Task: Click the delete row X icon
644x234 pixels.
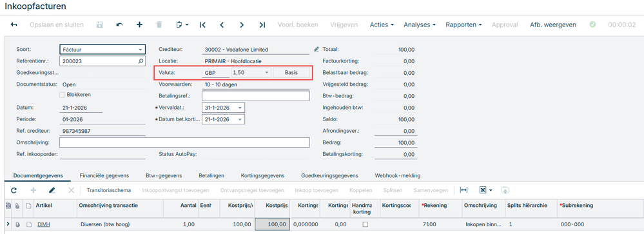Action: [x=71, y=190]
